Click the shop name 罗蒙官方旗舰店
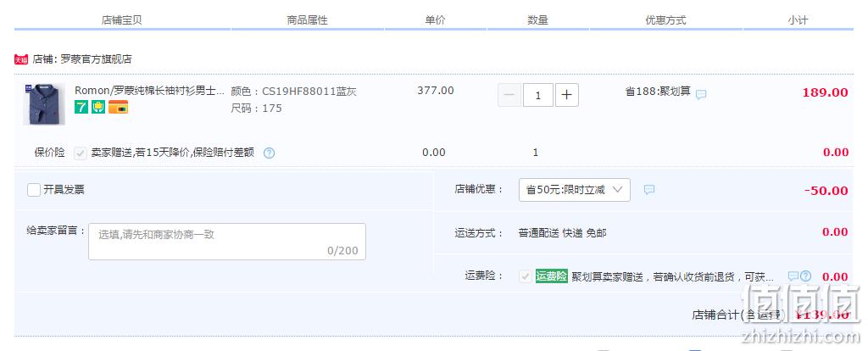The height and width of the screenshot is (351, 868). click(96, 59)
